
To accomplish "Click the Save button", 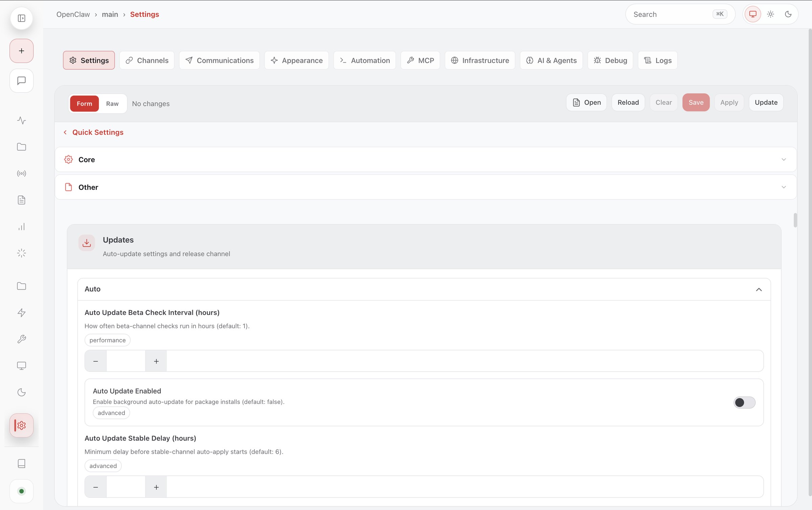I will (x=696, y=102).
